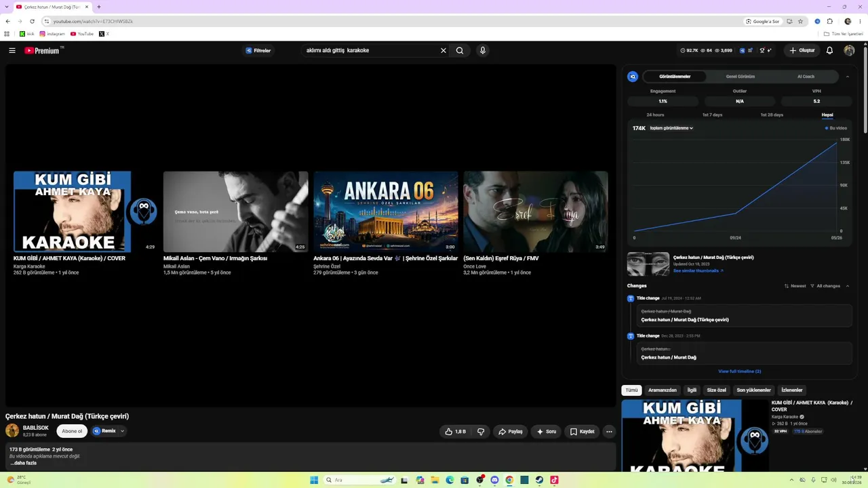Open more actions three-dot menu under video
868x488 pixels.
pos(609,432)
